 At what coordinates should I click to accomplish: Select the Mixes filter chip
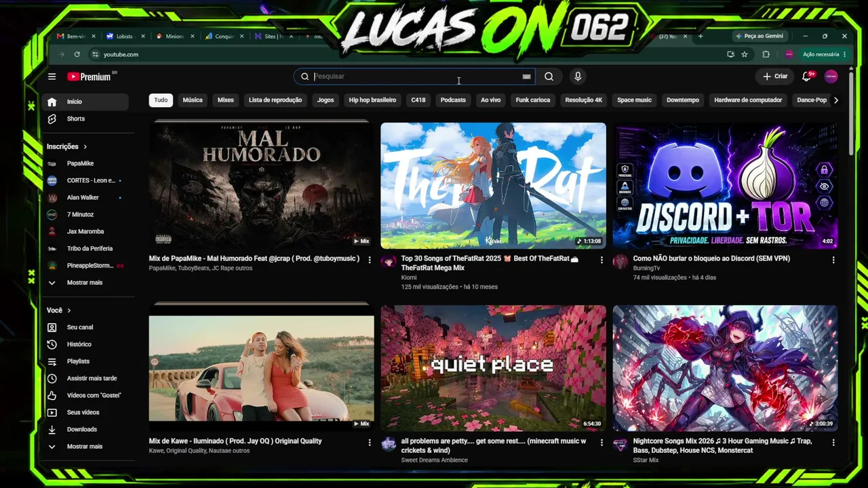pos(226,100)
